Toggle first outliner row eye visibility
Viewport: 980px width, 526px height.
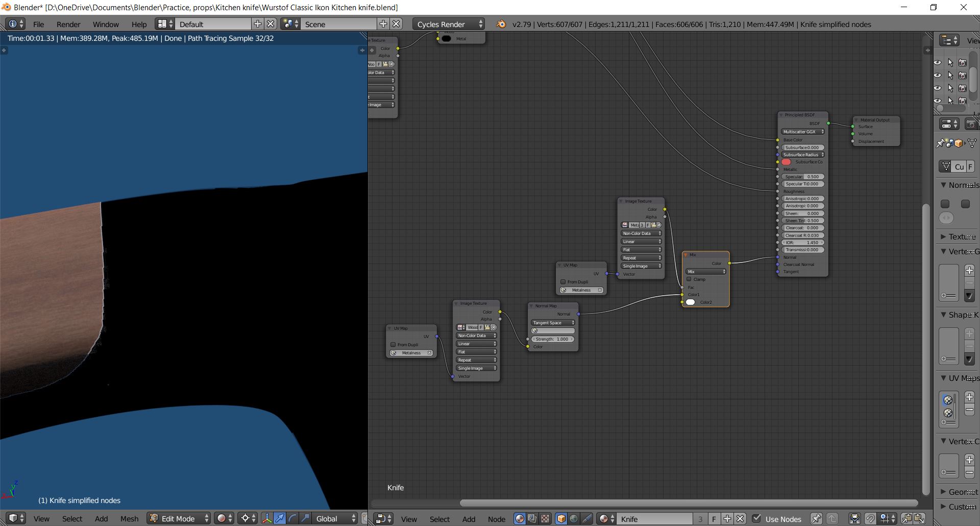[x=938, y=62]
